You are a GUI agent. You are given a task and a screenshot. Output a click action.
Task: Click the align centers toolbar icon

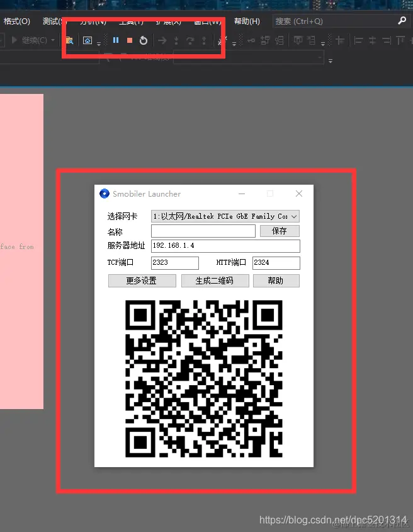tap(372, 41)
